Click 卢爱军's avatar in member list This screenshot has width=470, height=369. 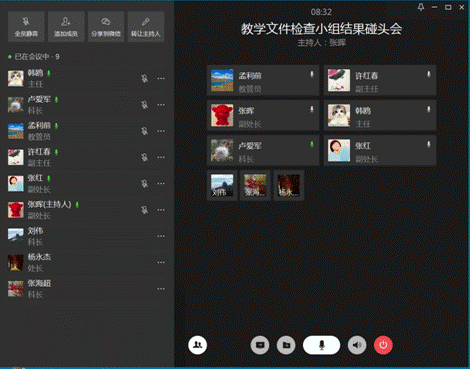click(16, 105)
